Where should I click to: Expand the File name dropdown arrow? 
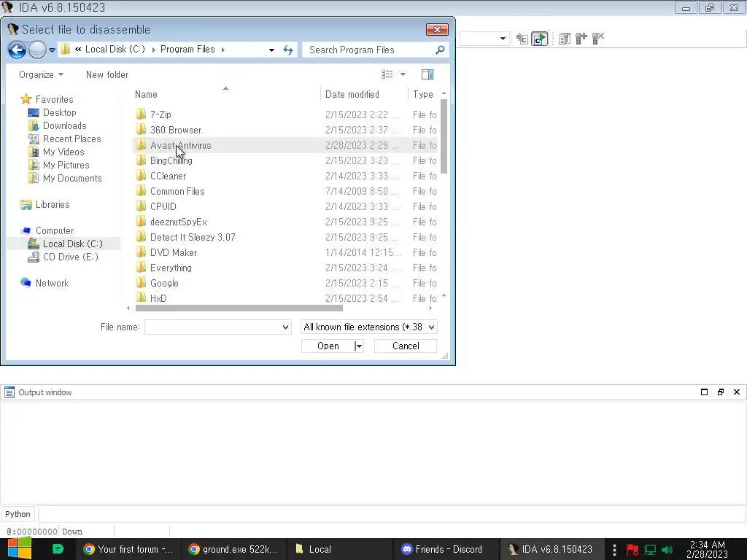pyautogui.click(x=285, y=327)
